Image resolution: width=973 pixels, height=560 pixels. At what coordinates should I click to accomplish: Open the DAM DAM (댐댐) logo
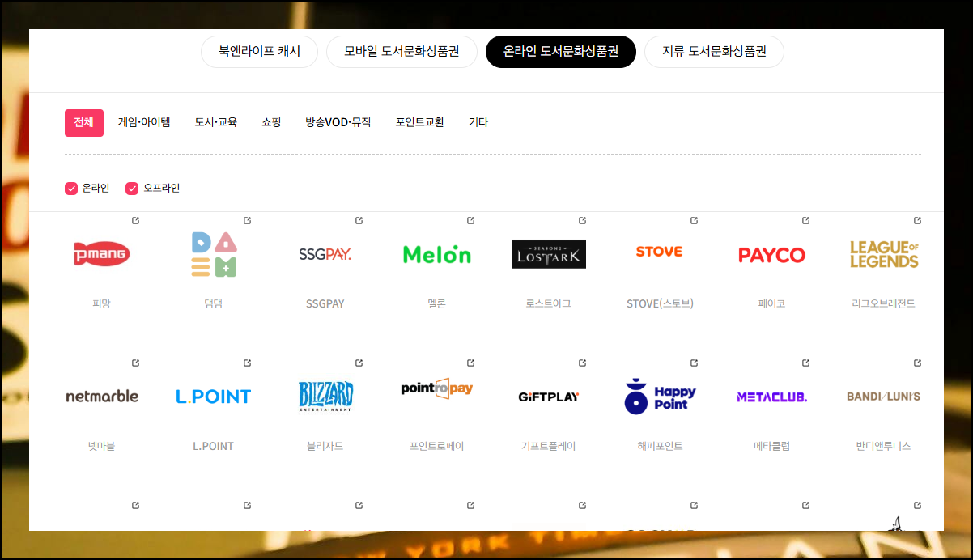214,254
